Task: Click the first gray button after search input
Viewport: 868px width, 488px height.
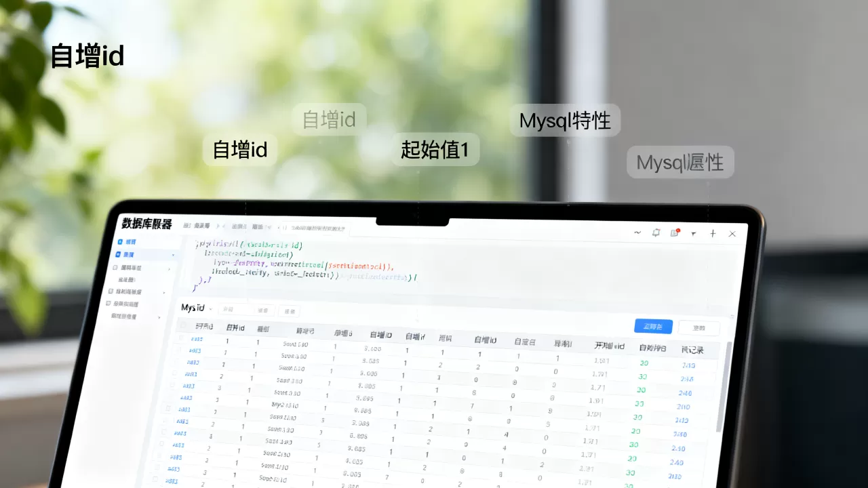Action: point(265,310)
